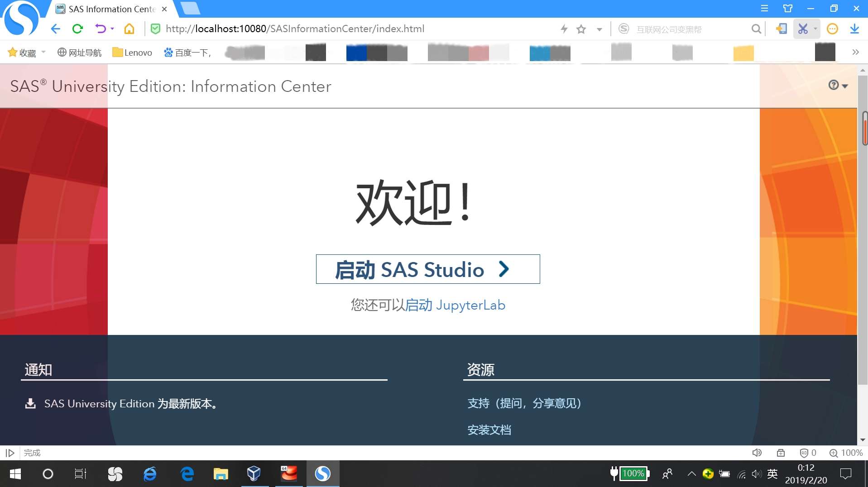Image resolution: width=868 pixels, height=487 pixels.
Task: Toggle browser sound mute in status bar
Action: [757, 453]
